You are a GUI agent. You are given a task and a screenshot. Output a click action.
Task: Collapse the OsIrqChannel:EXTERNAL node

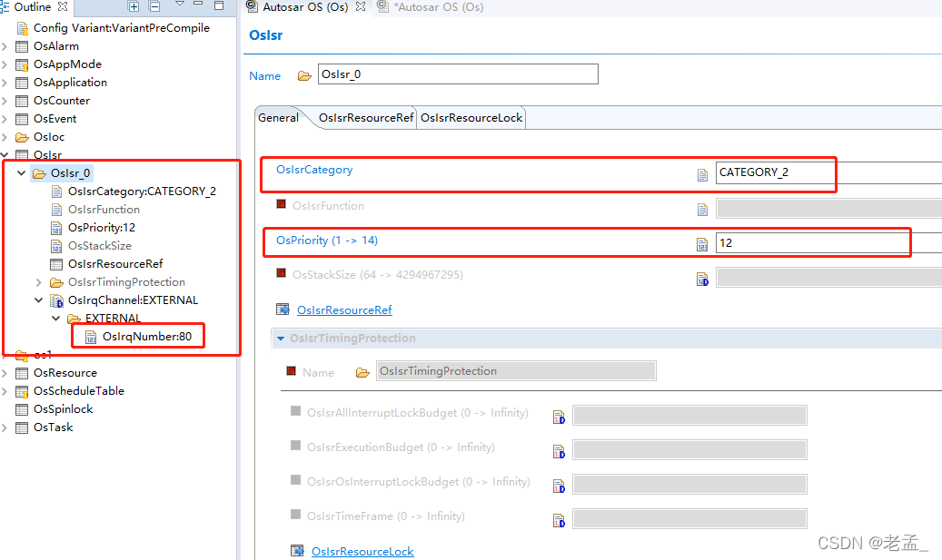tap(39, 300)
